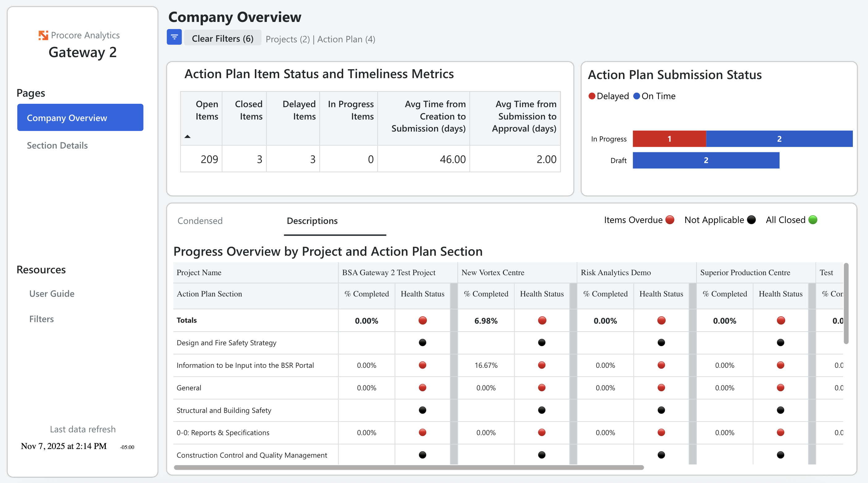The height and width of the screenshot is (483, 868).
Task: Click the blue filter funnel icon
Action: 174,37
